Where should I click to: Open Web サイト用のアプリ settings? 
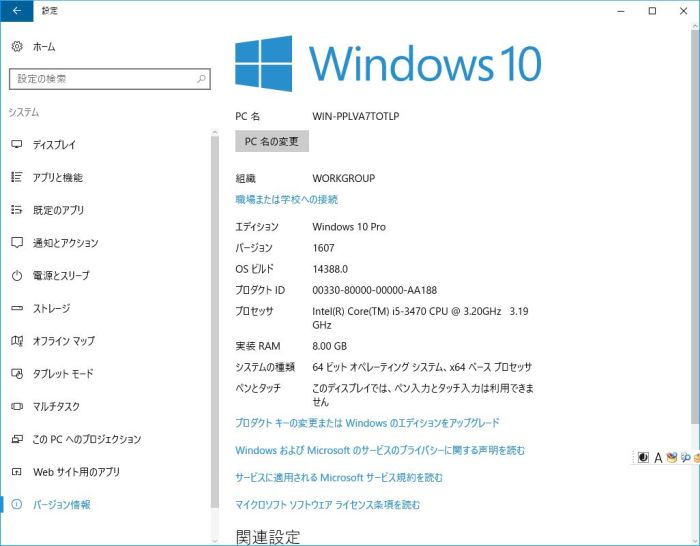pyautogui.click(x=76, y=472)
